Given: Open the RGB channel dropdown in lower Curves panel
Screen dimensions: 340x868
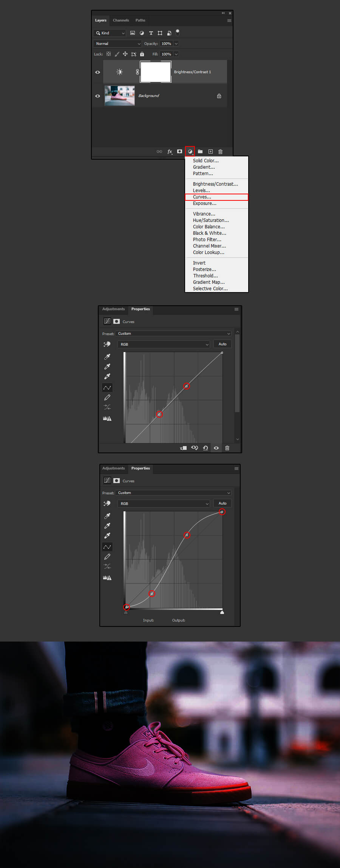Looking at the screenshot, I should tap(164, 503).
